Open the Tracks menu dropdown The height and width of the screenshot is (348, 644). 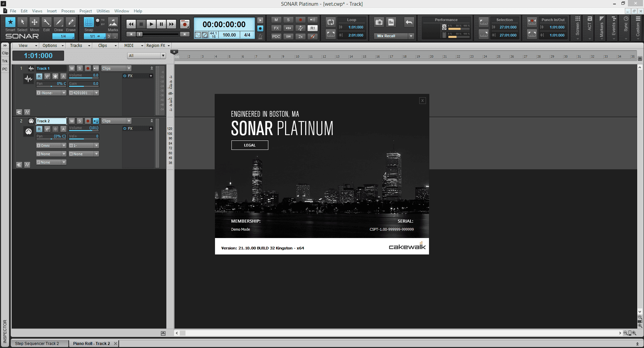(x=80, y=46)
